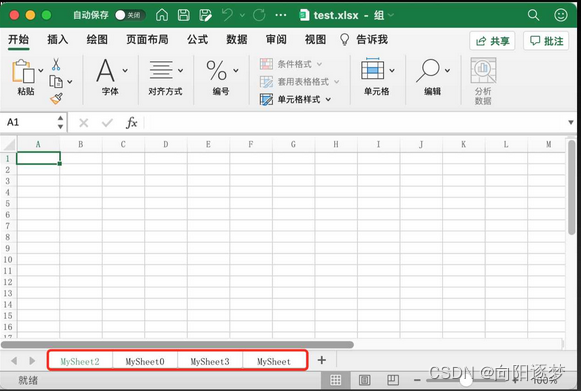Open the 公式 ribbon tab
Screen dimensions: 581x391
pyautogui.click(x=197, y=40)
